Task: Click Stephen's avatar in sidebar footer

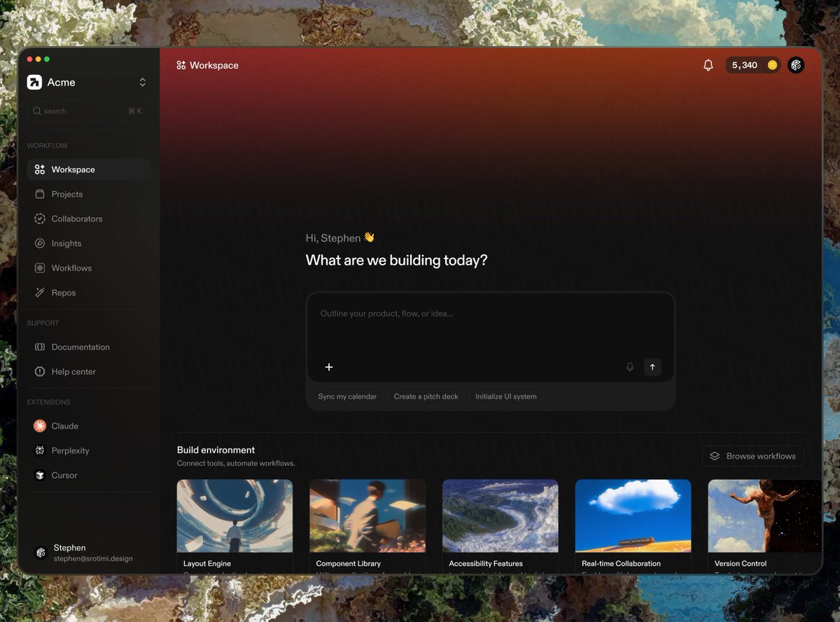Action: coord(41,553)
